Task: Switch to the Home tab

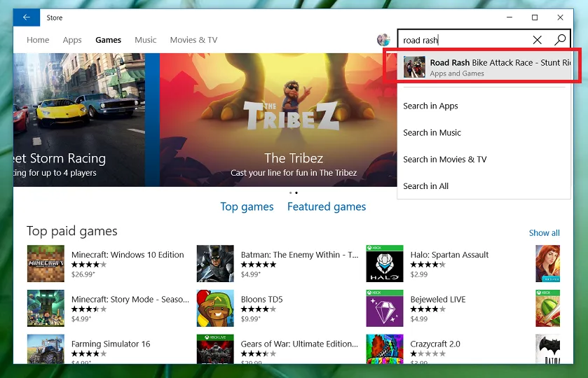Action: pos(38,40)
